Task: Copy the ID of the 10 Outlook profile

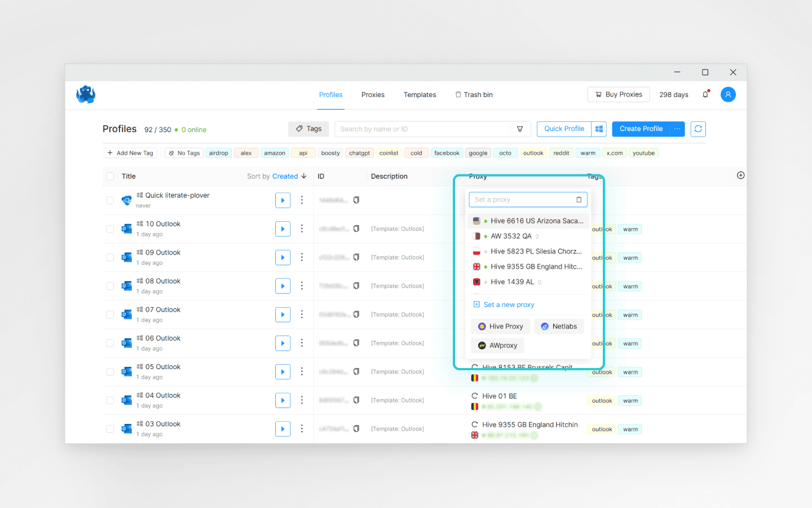Action: coord(355,229)
